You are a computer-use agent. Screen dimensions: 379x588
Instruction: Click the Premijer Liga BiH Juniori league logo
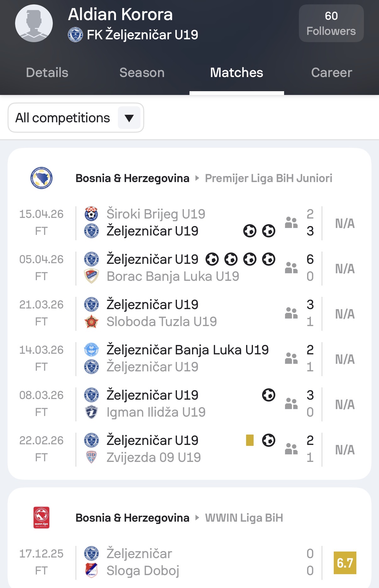(41, 178)
